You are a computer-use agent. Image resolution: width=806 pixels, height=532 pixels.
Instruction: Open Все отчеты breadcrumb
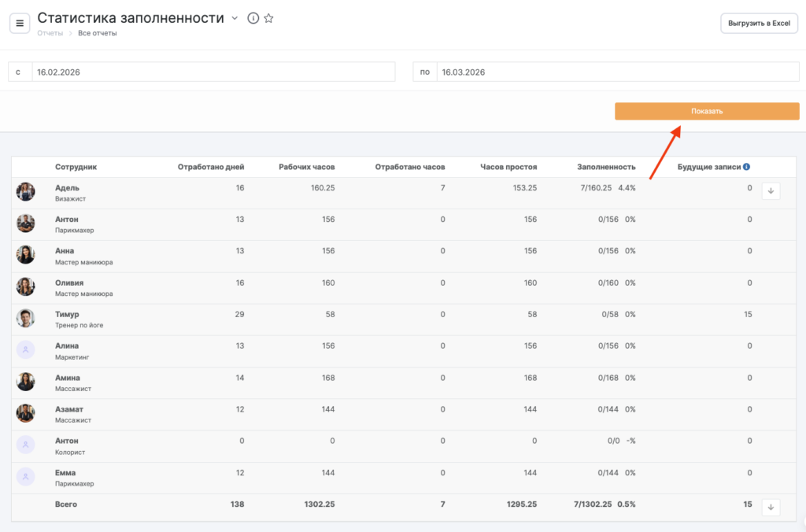point(98,33)
